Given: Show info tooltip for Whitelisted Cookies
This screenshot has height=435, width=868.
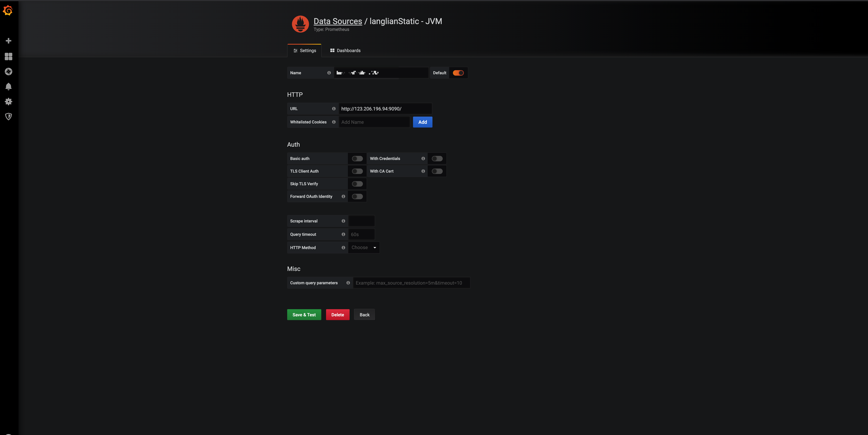Looking at the screenshot, I should point(334,122).
